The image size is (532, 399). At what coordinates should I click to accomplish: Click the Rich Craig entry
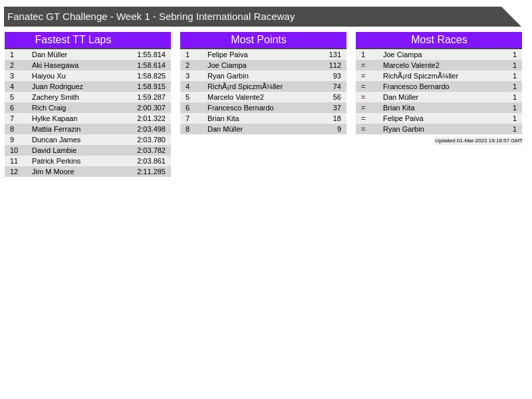coord(49,108)
